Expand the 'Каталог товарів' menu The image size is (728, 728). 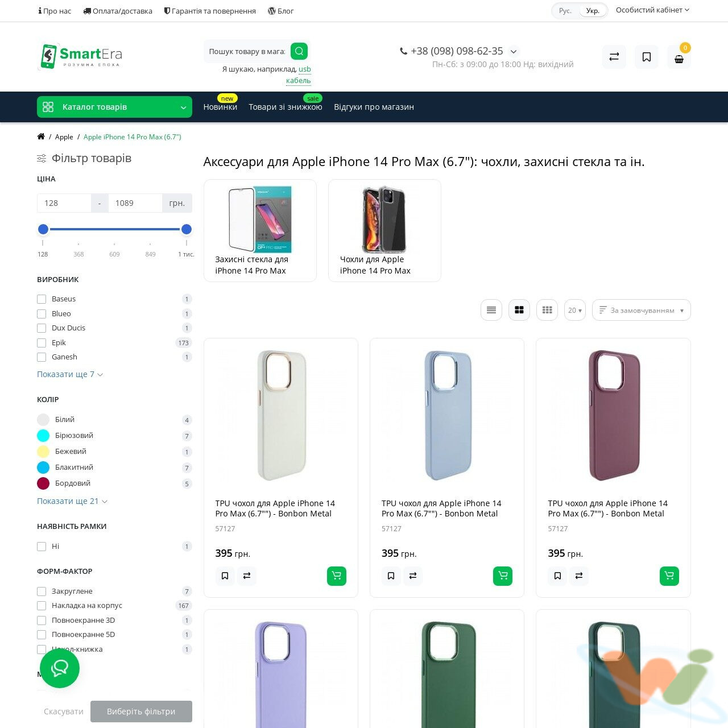(114, 107)
